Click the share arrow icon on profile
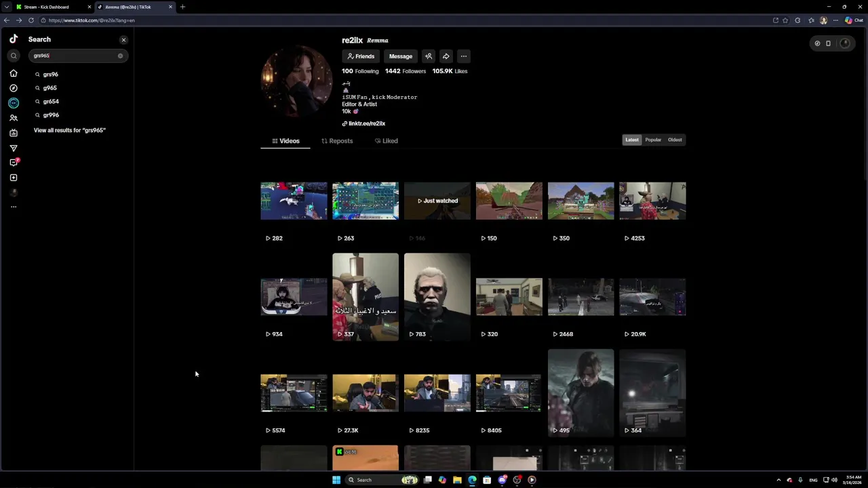Image resolution: width=868 pixels, height=488 pixels. click(446, 56)
